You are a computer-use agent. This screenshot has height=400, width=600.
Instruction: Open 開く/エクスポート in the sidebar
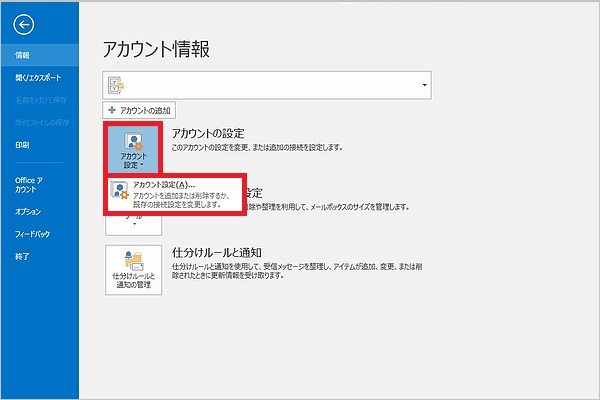point(38,76)
